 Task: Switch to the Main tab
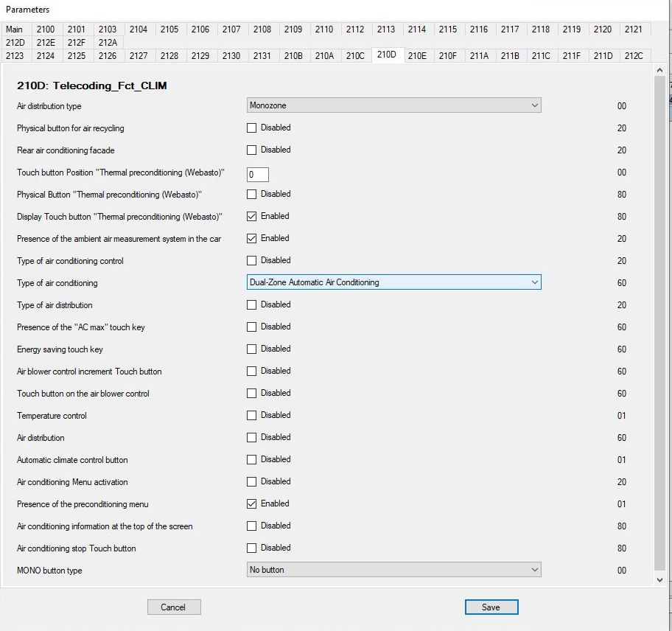click(x=15, y=29)
